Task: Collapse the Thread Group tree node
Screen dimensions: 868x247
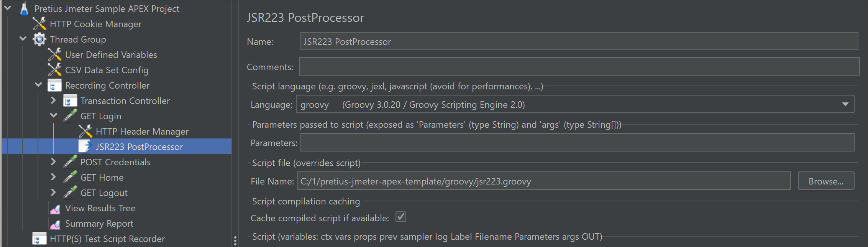Action: [x=23, y=39]
